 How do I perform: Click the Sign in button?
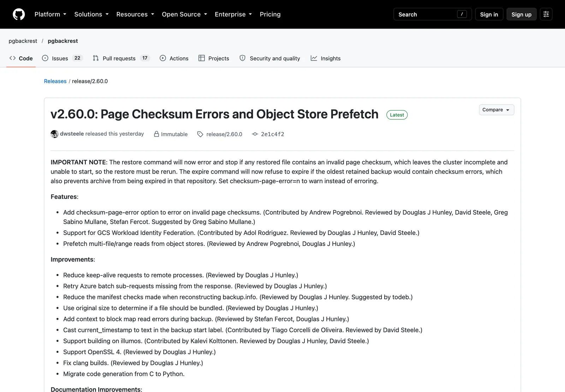click(x=489, y=14)
